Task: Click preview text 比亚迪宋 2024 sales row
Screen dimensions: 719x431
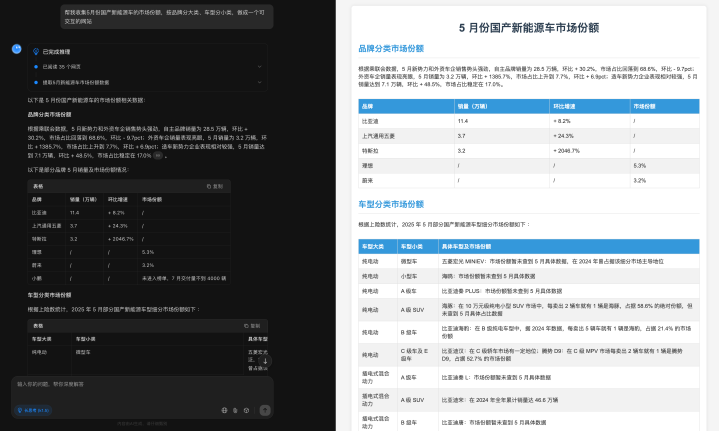Action: (x=500, y=400)
